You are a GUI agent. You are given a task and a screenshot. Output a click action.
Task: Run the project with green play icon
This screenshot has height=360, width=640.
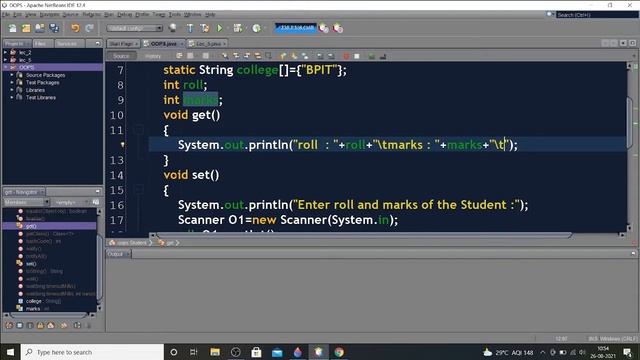coord(220,28)
